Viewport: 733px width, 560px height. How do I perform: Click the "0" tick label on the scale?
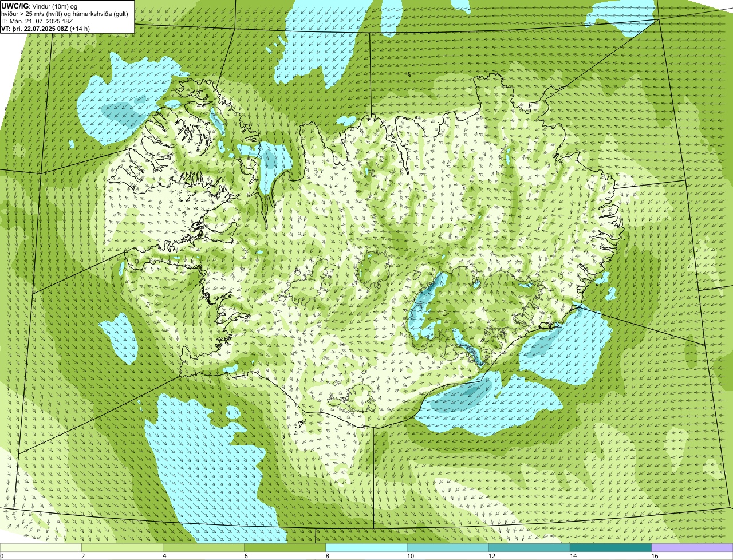(x=2, y=556)
